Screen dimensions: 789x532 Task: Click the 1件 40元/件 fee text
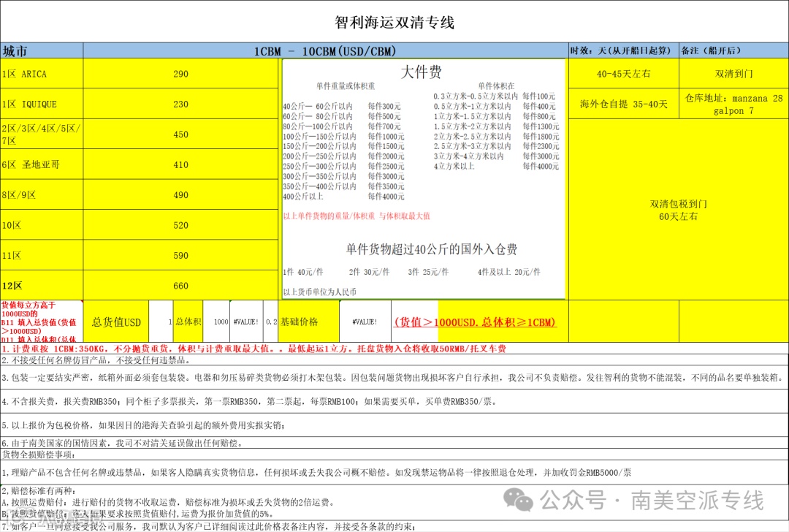(303, 272)
